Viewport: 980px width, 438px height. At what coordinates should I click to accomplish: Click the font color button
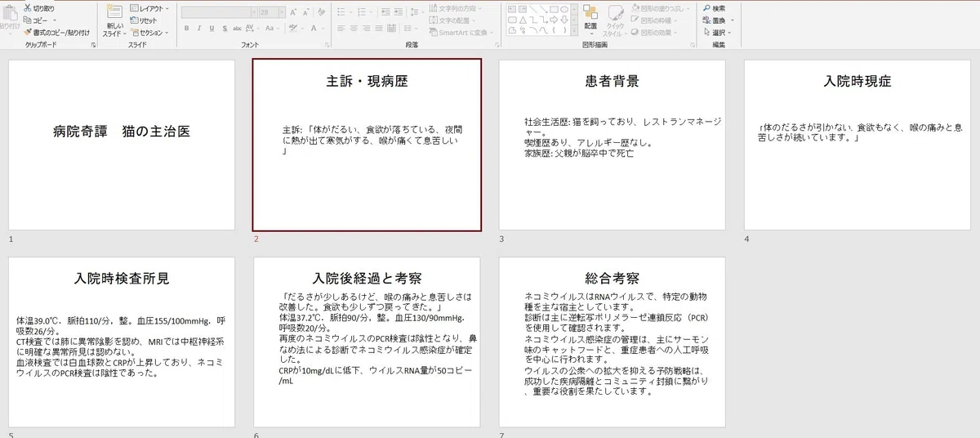pos(314,28)
